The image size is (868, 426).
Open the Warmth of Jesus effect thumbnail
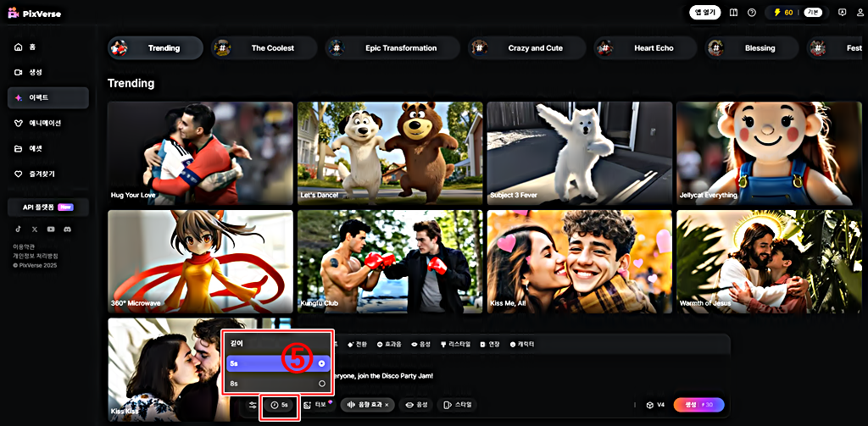(x=769, y=262)
